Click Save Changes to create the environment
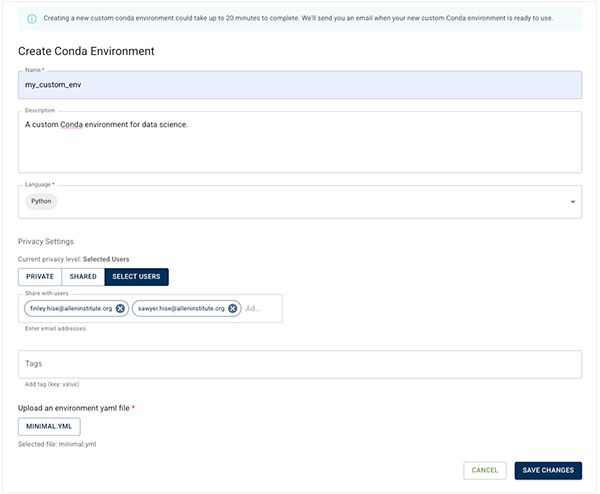This screenshot has height=494, width=600. (548, 470)
